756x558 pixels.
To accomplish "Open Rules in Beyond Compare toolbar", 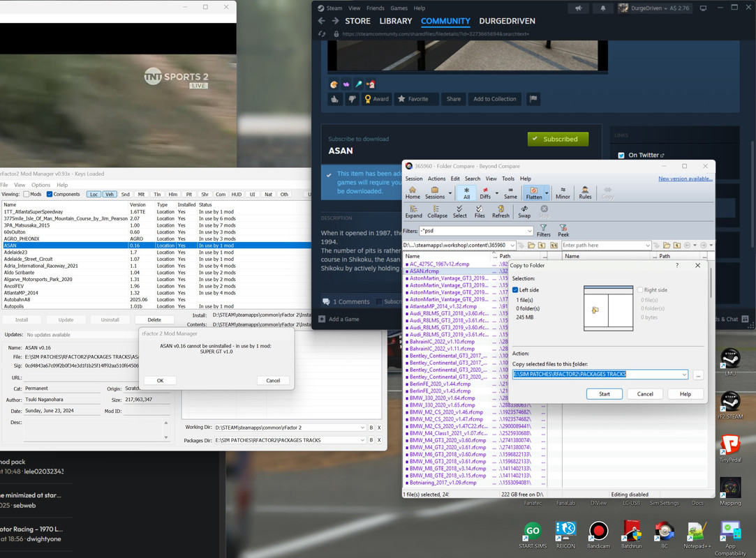I will pyautogui.click(x=585, y=193).
